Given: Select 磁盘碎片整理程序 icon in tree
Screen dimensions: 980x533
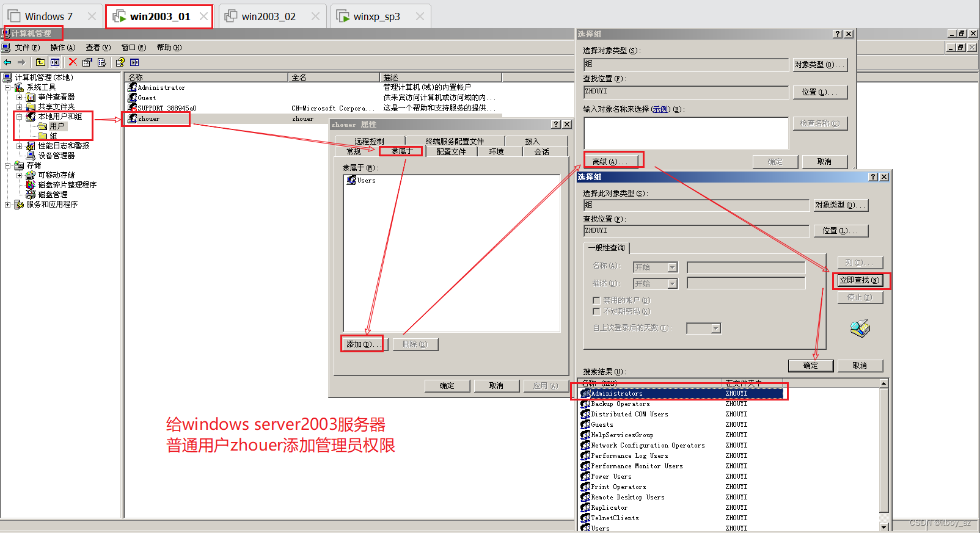Looking at the screenshot, I should (31, 185).
